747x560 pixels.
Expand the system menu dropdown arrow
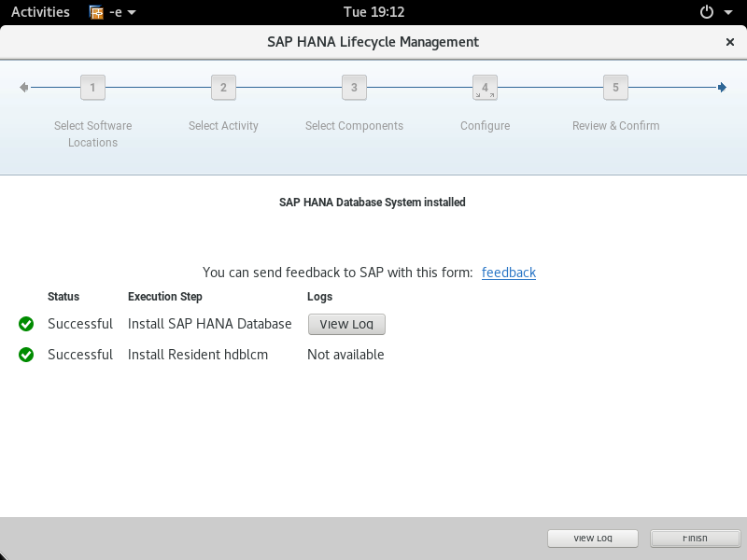click(x=728, y=12)
